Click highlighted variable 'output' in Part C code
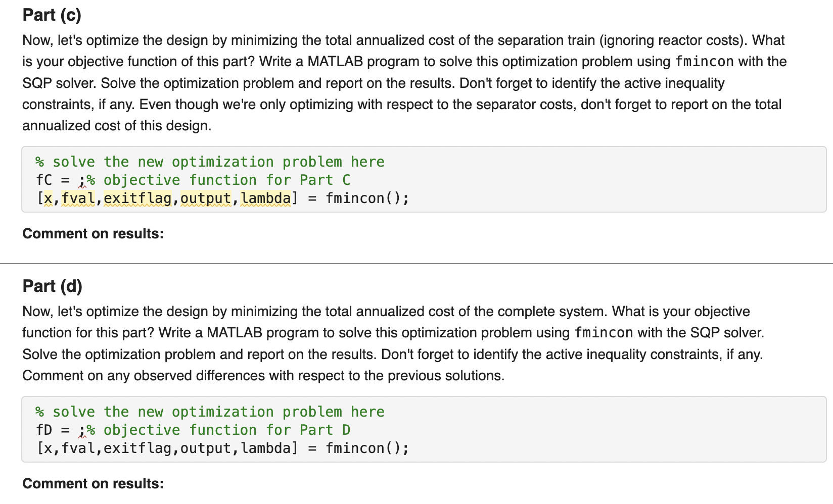The height and width of the screenshot is (504, 833). tap(206, 198)
